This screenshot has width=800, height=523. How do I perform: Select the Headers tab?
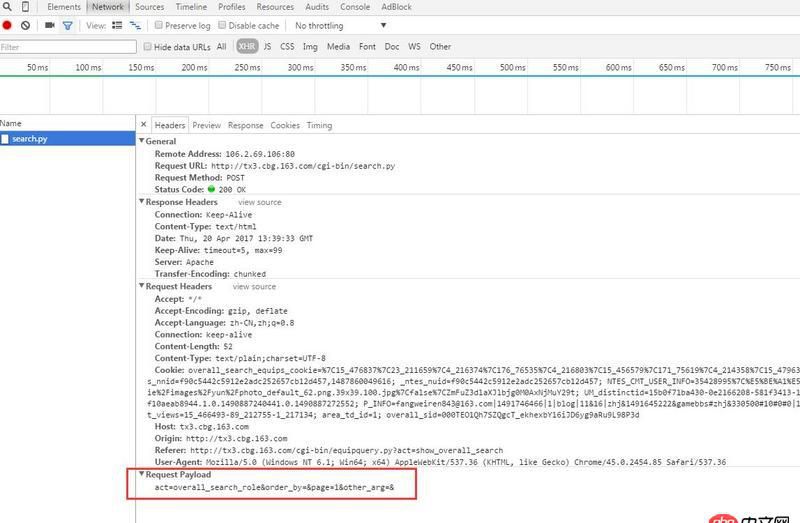tap(170, 125)
